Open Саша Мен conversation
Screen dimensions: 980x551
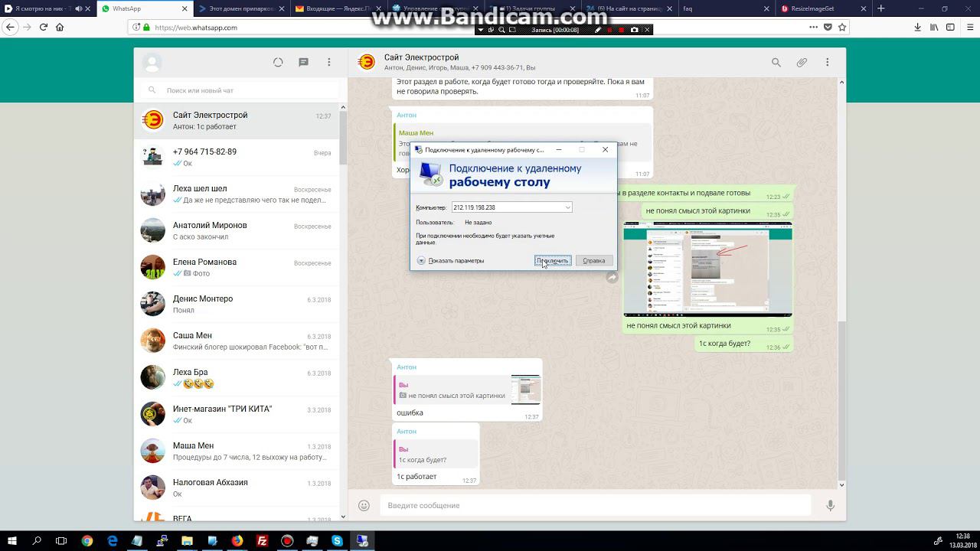(237, 341)
